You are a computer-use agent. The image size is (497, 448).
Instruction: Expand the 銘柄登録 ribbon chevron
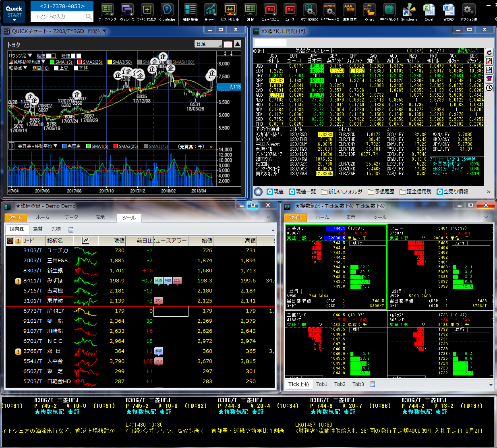click(x=269, y=218)
